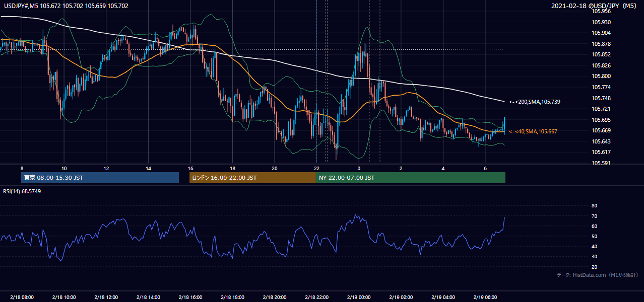
Task: Click price axis label 105.591
Action: click(601, 163)
